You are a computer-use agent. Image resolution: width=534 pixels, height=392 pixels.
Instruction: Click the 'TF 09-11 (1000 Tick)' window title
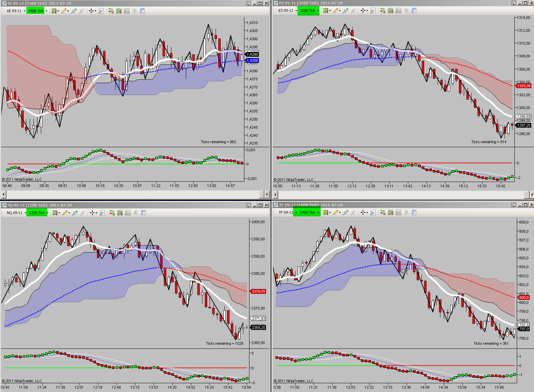299,205
